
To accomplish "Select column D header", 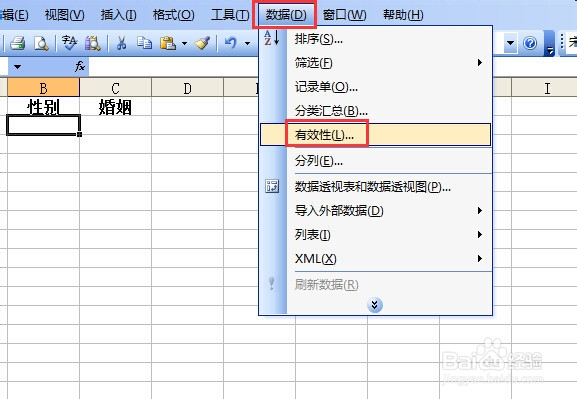I will click(x=187, y=88).
